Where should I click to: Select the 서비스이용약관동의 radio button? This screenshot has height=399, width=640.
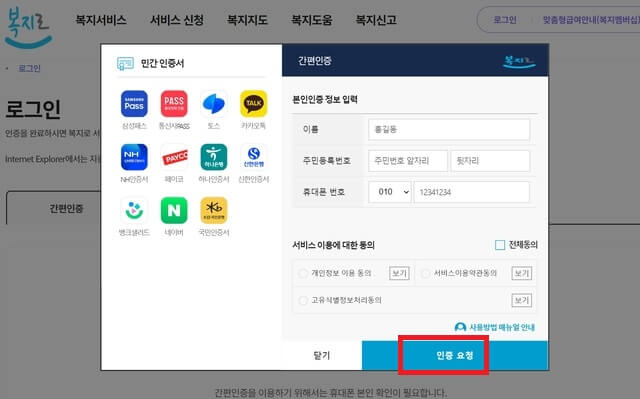(x=425, y=273)
